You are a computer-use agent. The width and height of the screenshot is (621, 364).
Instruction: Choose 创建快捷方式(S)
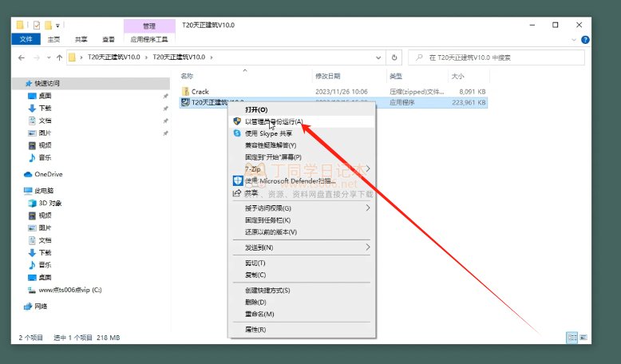[x=302, y=291]
